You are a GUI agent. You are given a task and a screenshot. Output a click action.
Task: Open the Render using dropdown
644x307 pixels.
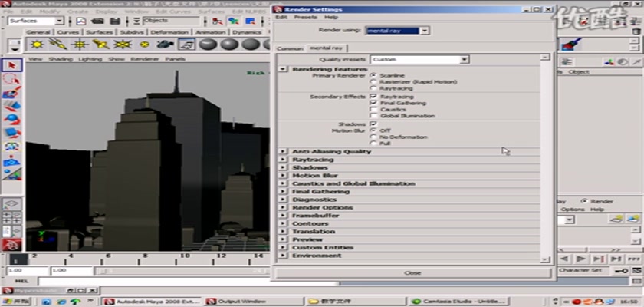click(425, 31)
